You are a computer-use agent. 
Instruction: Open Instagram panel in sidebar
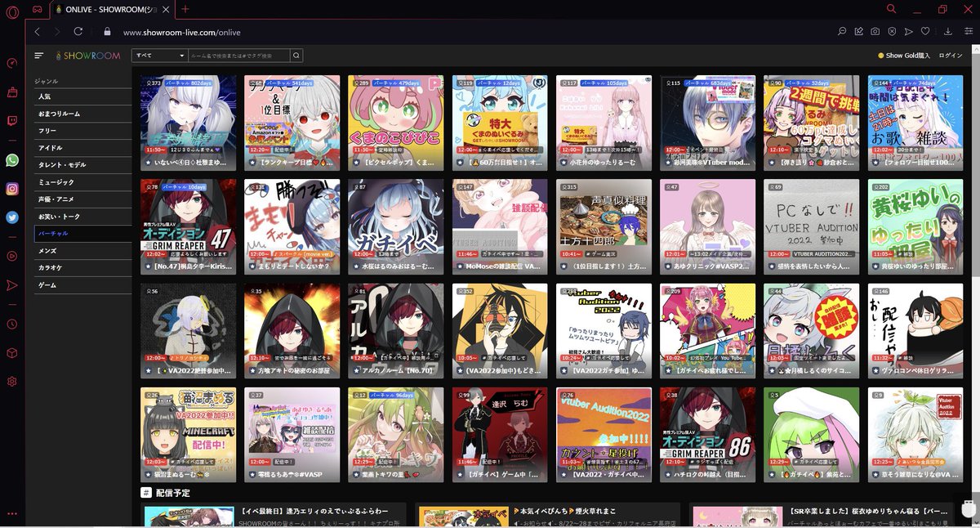click(12, 189)
